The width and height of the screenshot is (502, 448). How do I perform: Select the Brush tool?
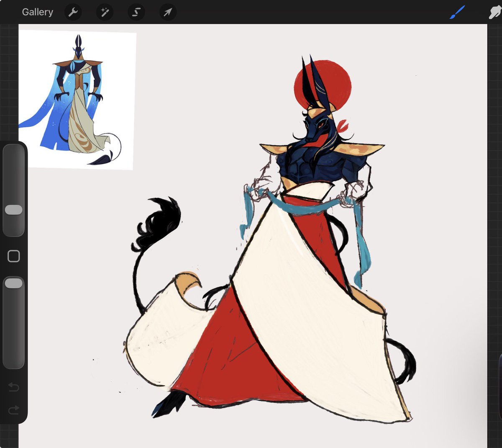[x=457, y=12]
